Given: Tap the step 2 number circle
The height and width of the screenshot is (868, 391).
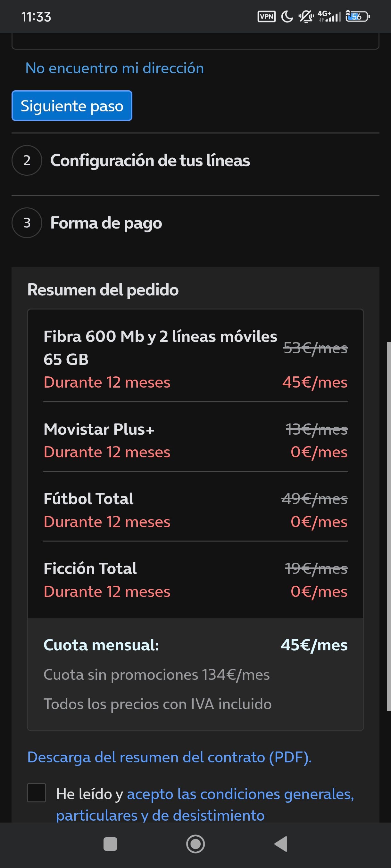Looking at the screenshot, I should coord(27,160).
